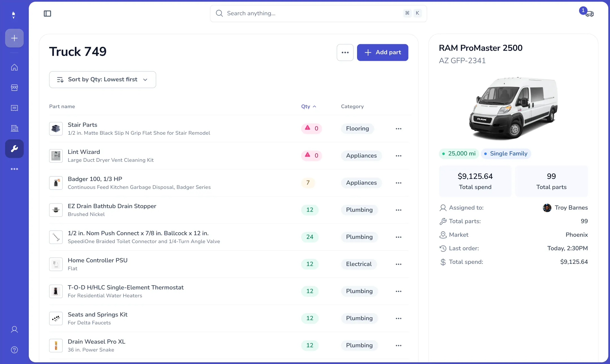This screenshot has height=364, width=610.
Task: Click Badger 100 thumbnail image
Action: (56, 183)
